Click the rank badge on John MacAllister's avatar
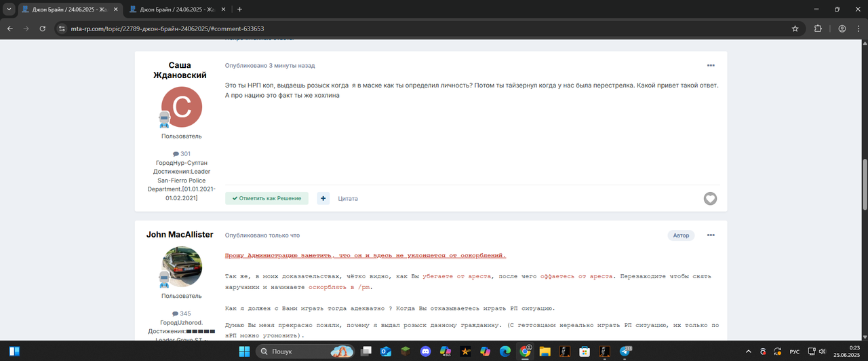 coord(163,280)
